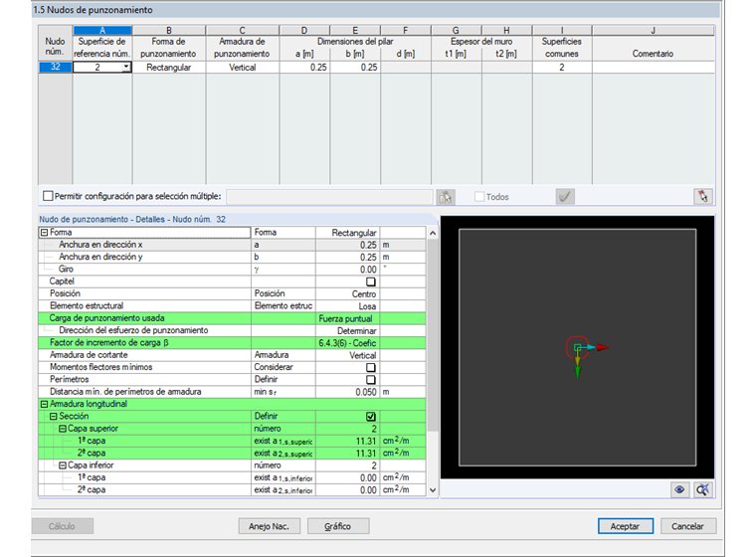Image resolution: width=756 pixels, height=557 pixels.
Task: Click the details vertical scrollbar thumb
Action: coord(433,335)
